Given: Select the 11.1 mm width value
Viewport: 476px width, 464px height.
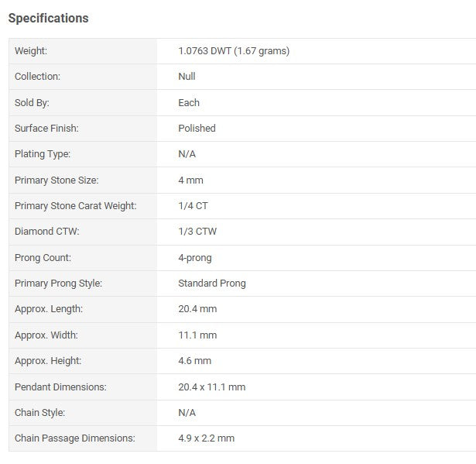Looking at the screenshot, I should [197, 335].
